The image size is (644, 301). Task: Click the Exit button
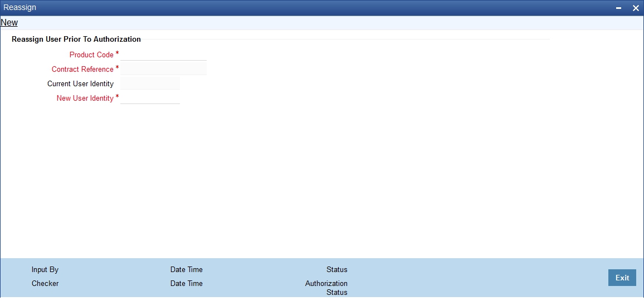click(x=622, y=278)
